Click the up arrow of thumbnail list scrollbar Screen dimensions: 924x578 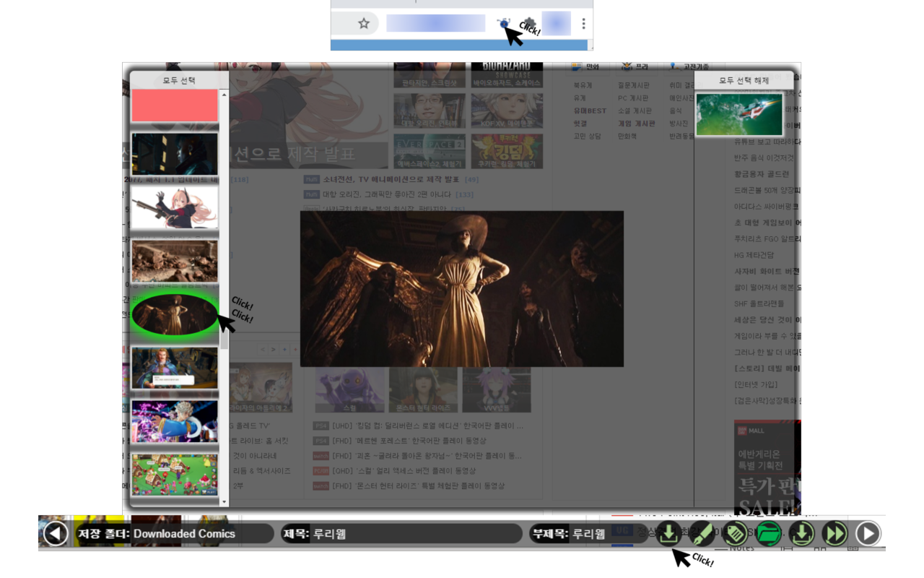point(224,95)
